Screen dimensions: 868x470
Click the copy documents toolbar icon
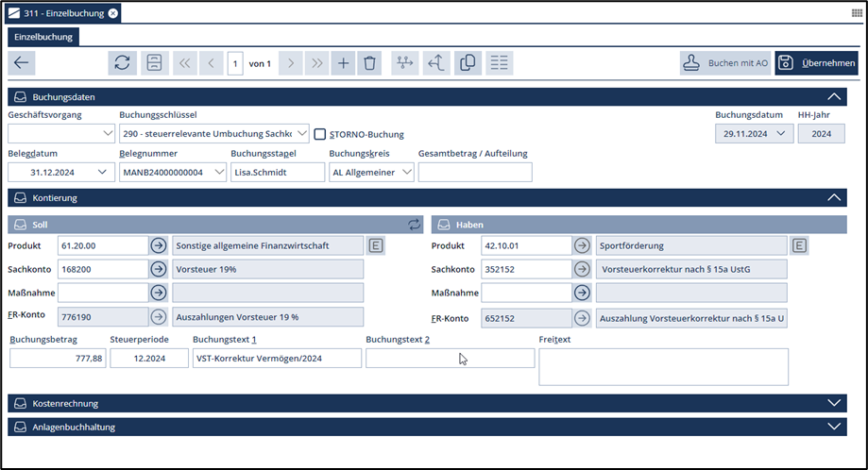click(x=468, y=63)
